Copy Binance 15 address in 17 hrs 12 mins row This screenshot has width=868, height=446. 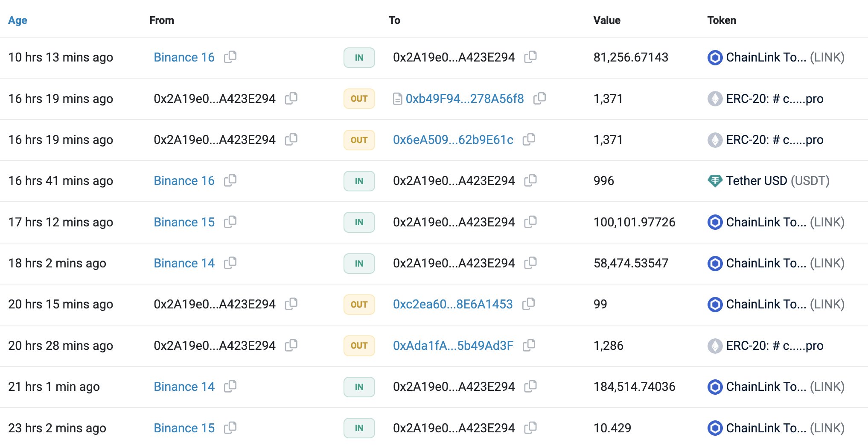tap(230, 222)
